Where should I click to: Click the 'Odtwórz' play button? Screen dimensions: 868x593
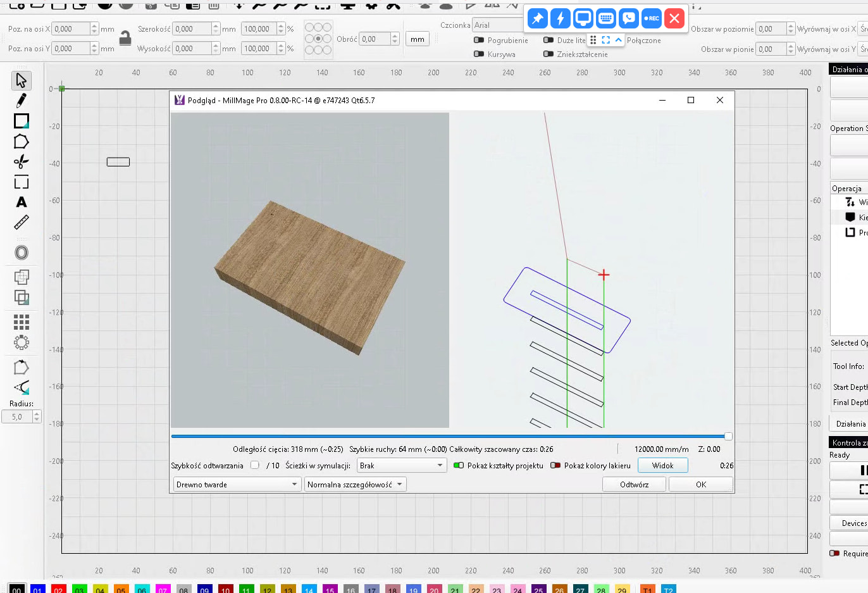click(634, 485)
